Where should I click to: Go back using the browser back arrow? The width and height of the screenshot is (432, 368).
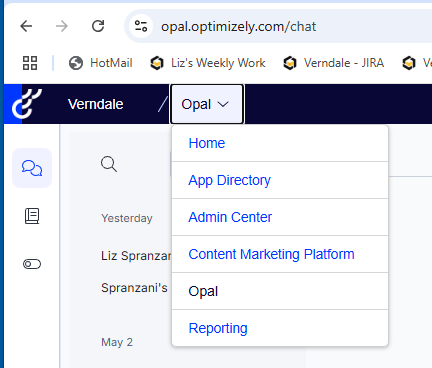click(x=26, y=26)
